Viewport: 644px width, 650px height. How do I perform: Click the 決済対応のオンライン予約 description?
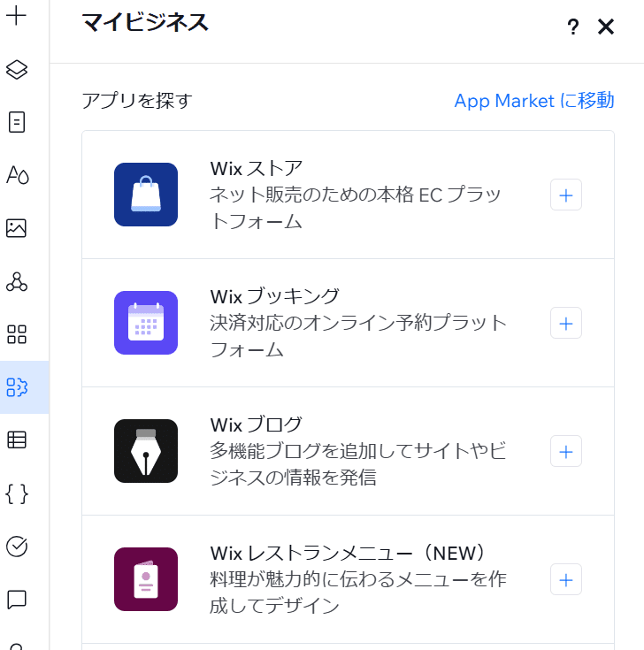pyautogui.click(x=358, y=336)
